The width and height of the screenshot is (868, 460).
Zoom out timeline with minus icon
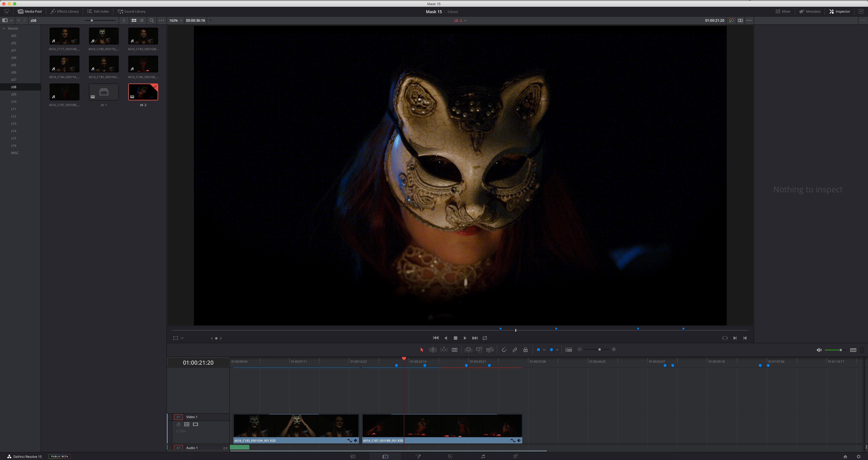[x=580, y=349]
